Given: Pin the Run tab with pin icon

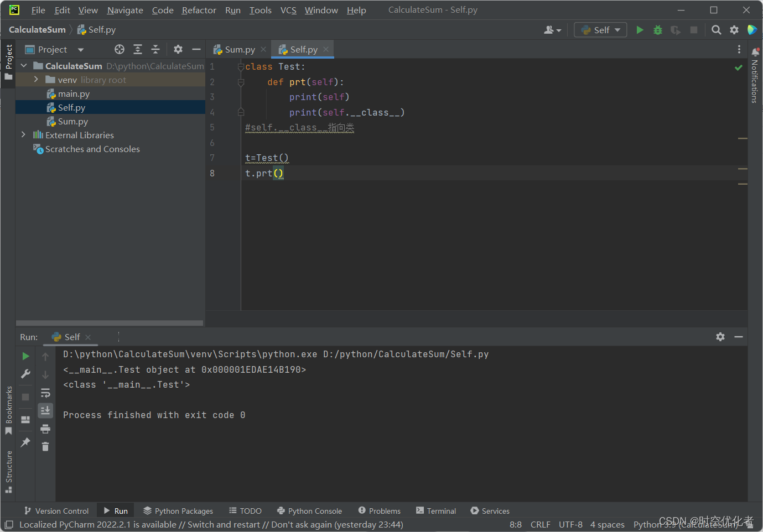Looking at the screenshot, I should [25, 442].
